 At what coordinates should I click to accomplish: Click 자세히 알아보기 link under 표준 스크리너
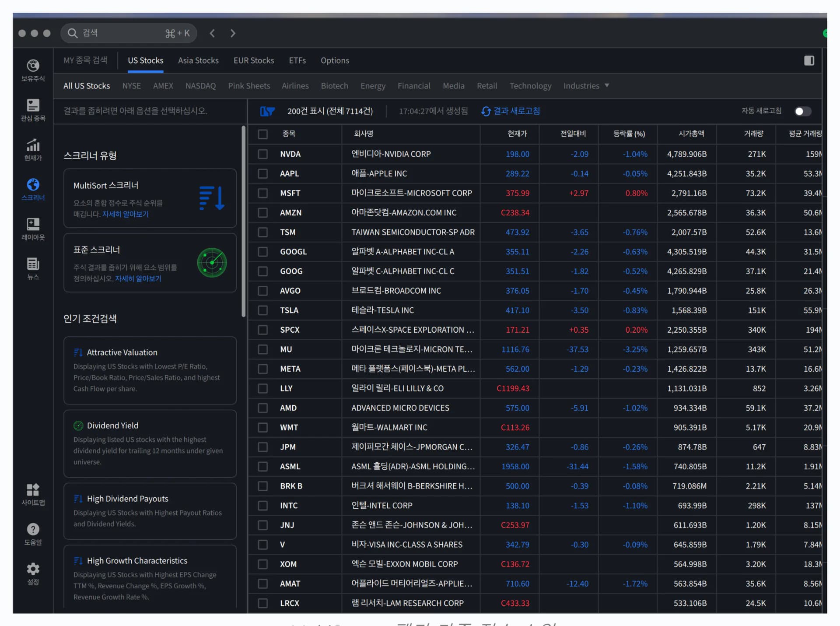click(138, 278)
